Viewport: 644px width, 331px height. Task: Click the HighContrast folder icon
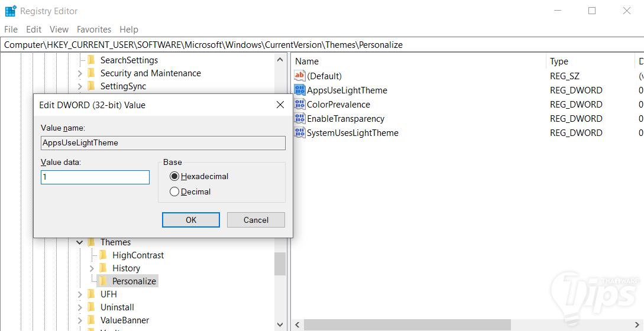click(x=103, y=255)
